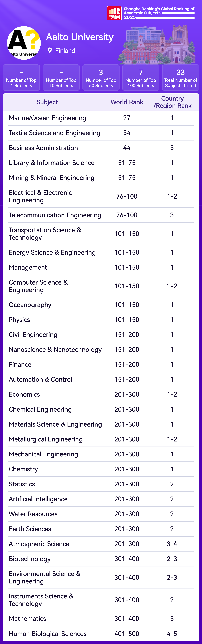Click the Aalto University round logo
Screen dimensions: 202x644
[x=24, y=43]
